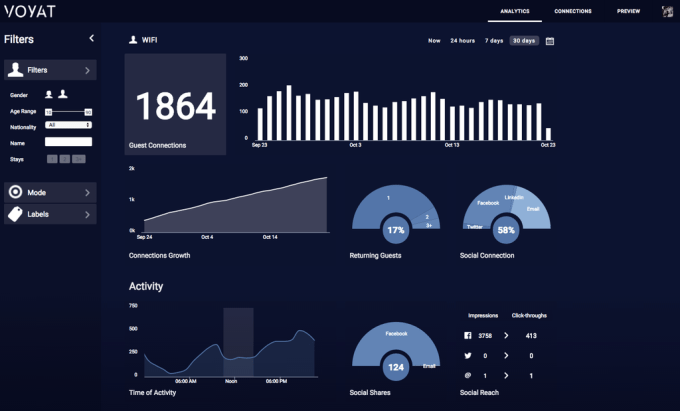Click the Mode target icon

15,192
